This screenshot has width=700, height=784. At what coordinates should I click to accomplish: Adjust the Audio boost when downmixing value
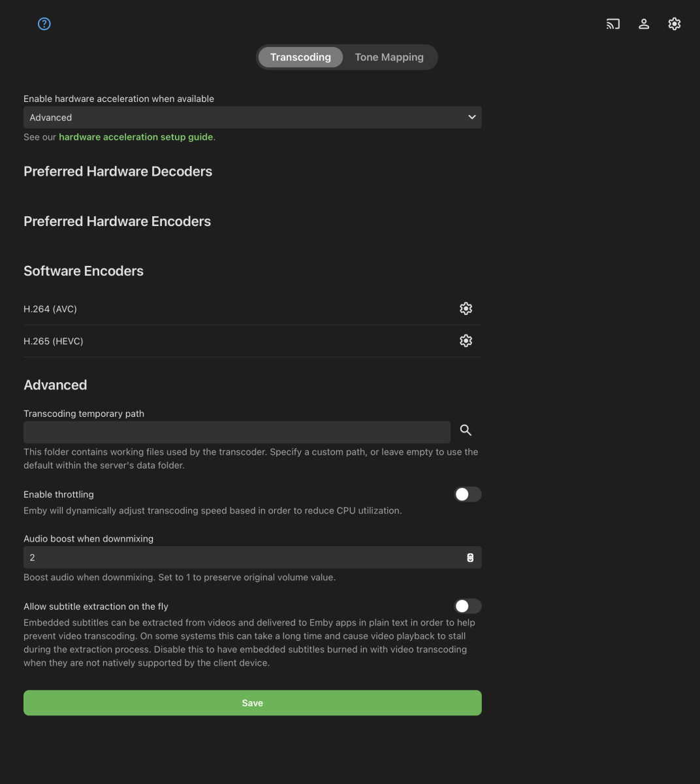(252, 557)
